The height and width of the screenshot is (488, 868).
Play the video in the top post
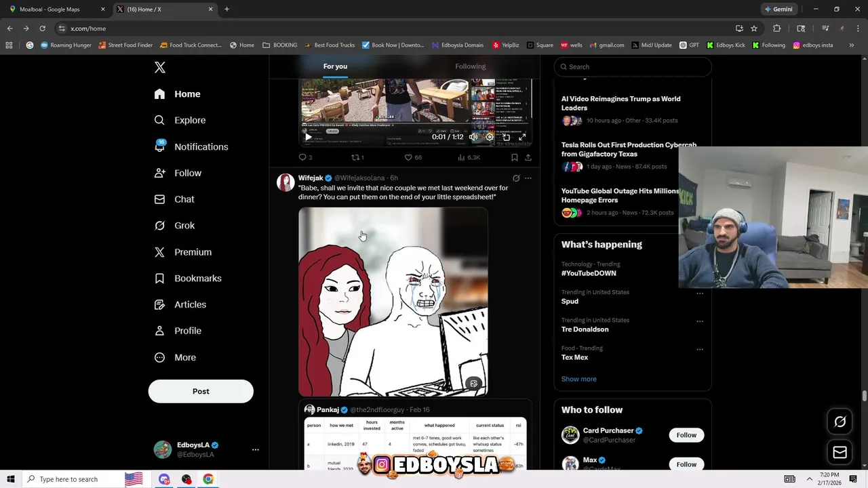tap(308, 137)
